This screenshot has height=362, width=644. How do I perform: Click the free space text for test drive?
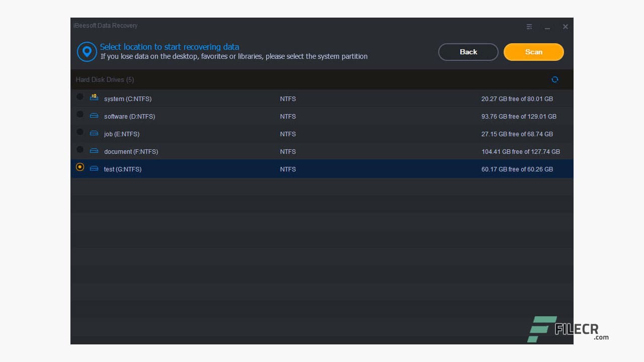[x=517, y=169]
